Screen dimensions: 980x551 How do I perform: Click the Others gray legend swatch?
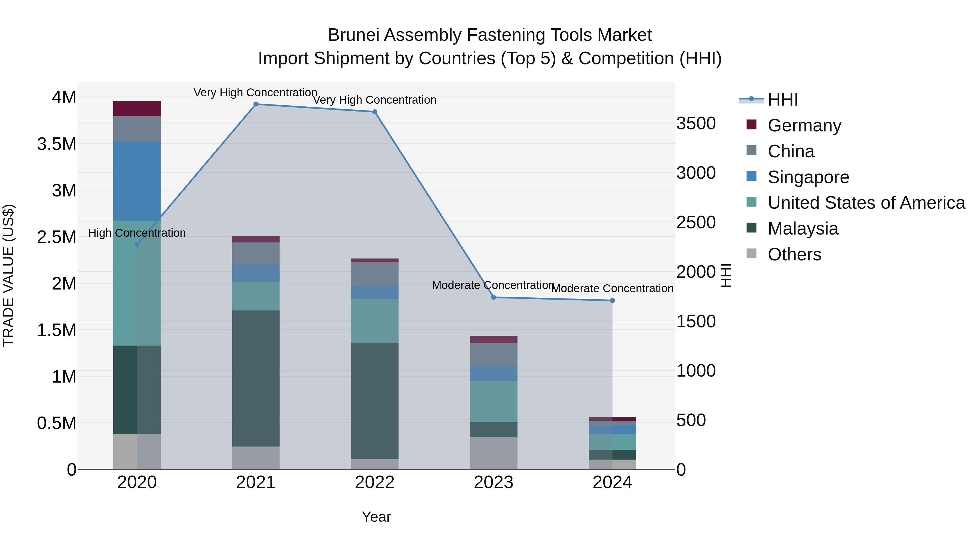(x=751, y=254)
